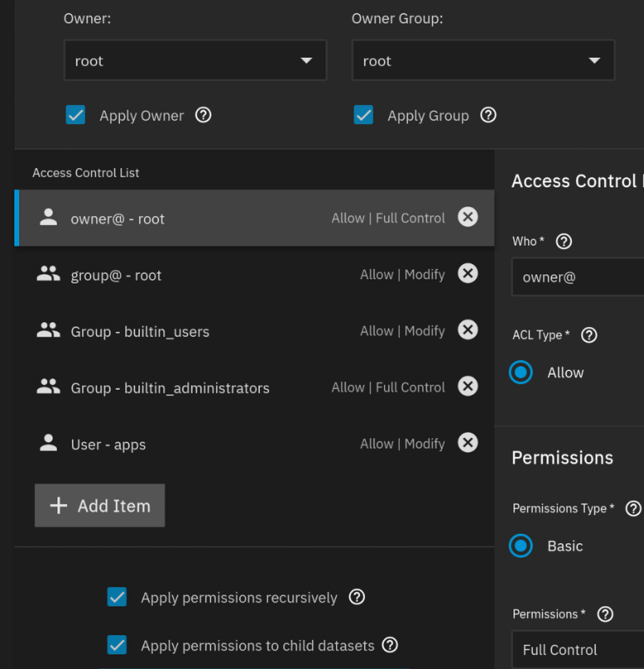Open the Owner dropdown
Image resolution: width=644 pixels, height=669 pixels.
pos(195,61)
